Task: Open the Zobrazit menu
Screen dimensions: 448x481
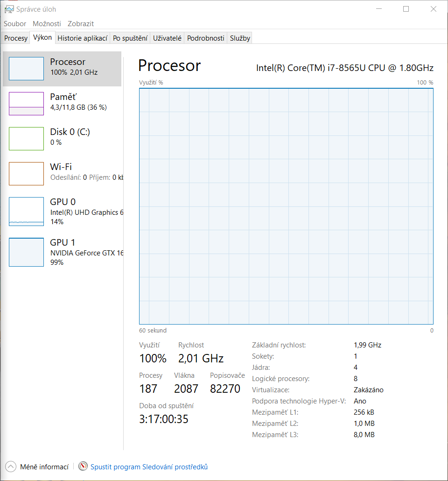Action: click(x=81, y=23)
